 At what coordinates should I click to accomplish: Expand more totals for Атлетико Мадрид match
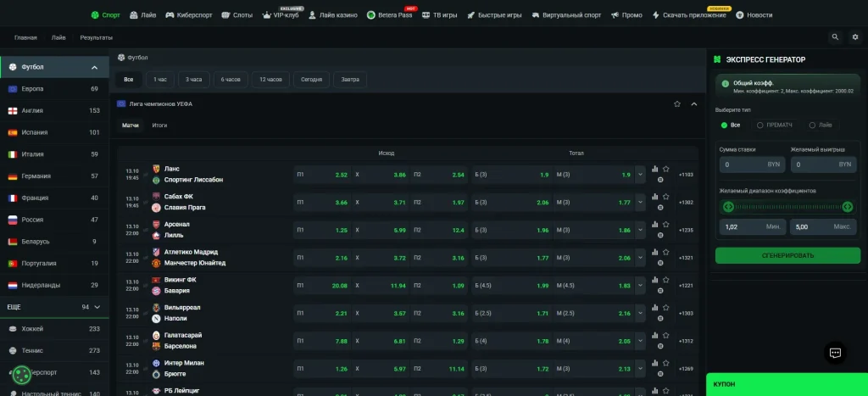(641, 258)
